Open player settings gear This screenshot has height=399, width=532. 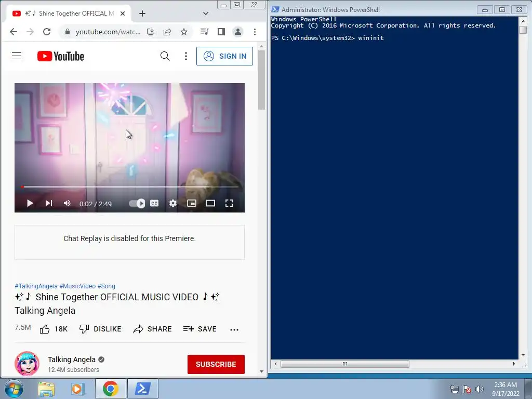[173, 203]
